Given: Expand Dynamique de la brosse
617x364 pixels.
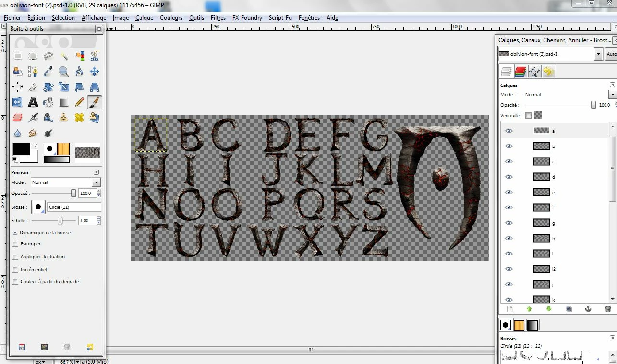Looking at the screenshot, I should 15,233.
